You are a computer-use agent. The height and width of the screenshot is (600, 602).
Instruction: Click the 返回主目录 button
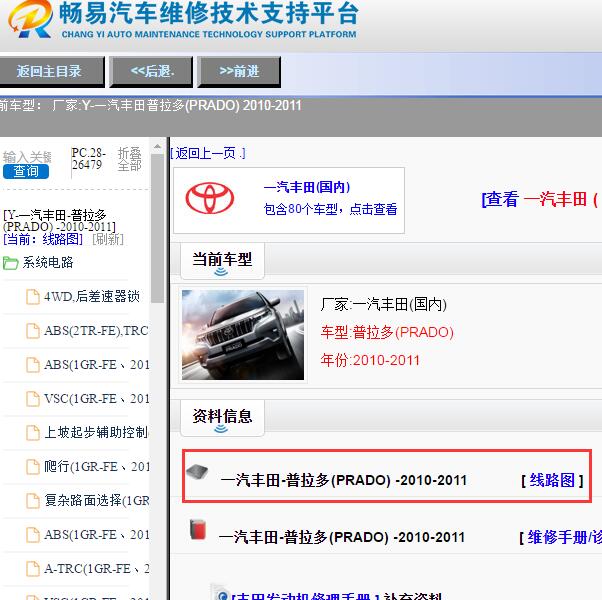click(x=51, y=71)
